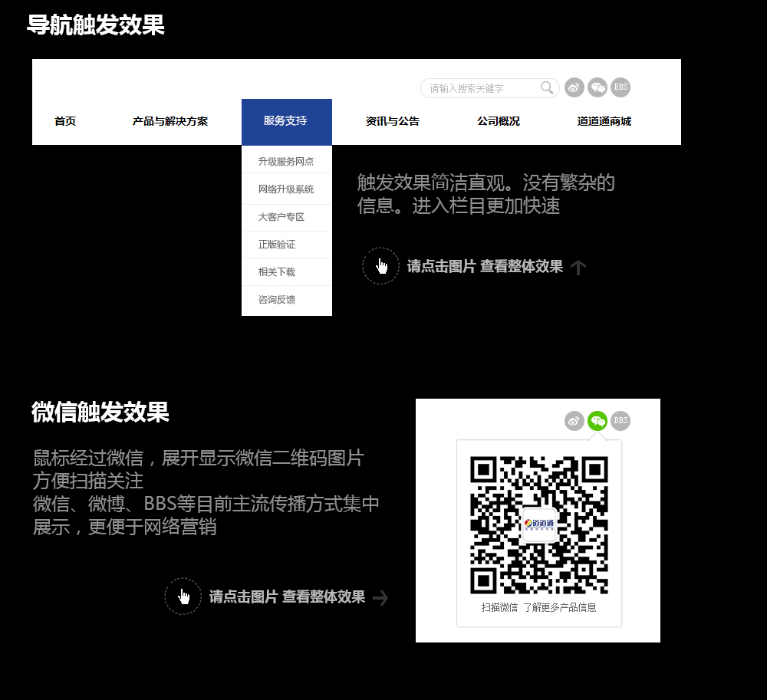Click hand pointer icon beside right arrow text

click(183, 596)
